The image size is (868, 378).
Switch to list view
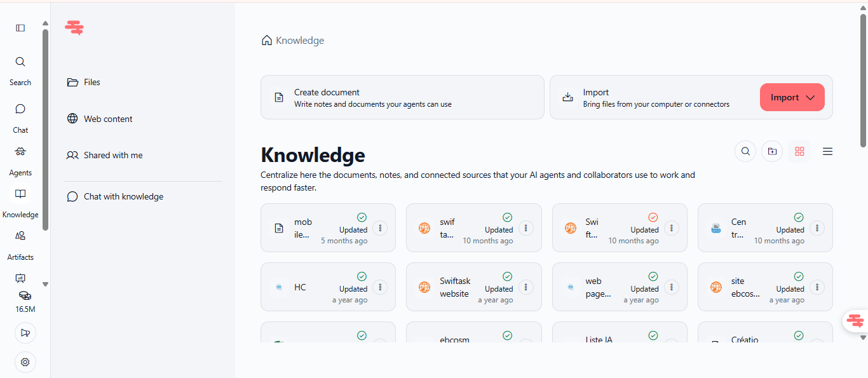click(x=827, y=151)
